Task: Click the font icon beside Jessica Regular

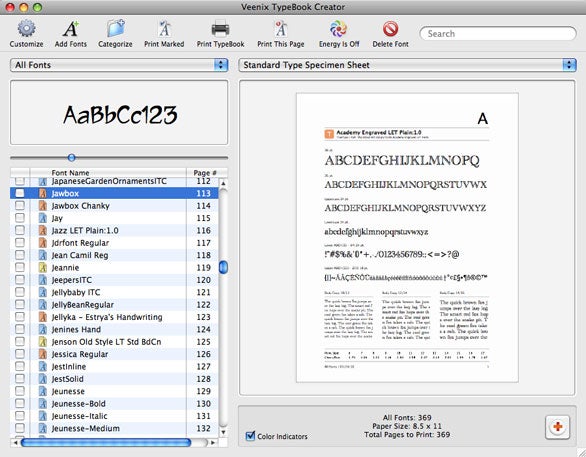Action: coord(43,354)
